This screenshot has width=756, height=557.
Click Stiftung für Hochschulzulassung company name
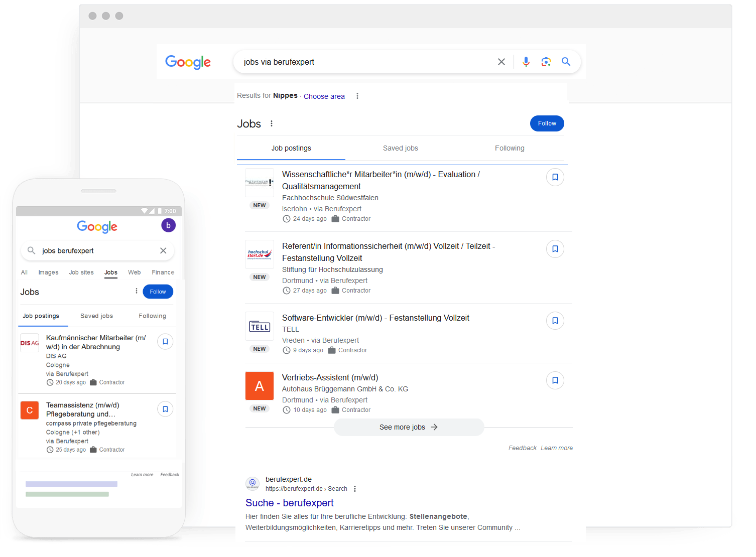coord(332,269)
